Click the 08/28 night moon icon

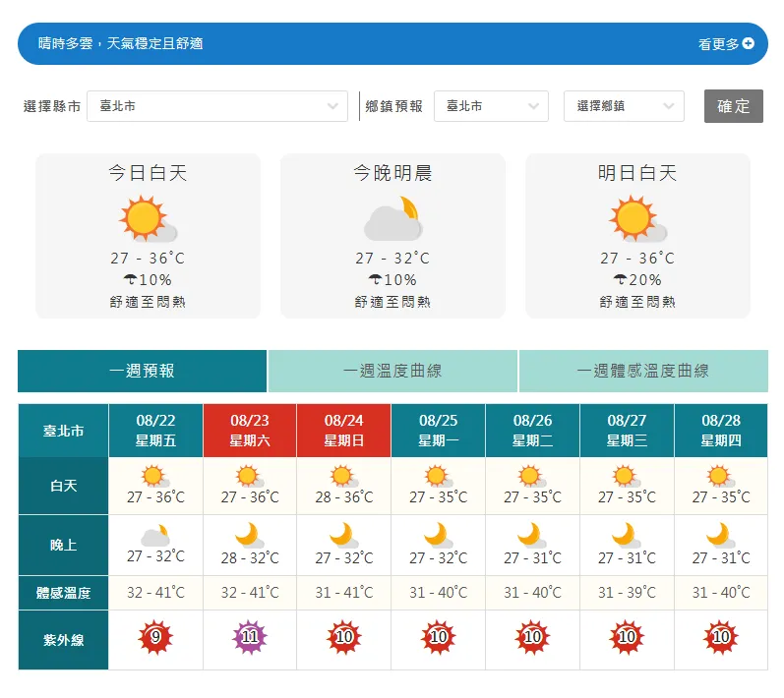coord(720,535)
